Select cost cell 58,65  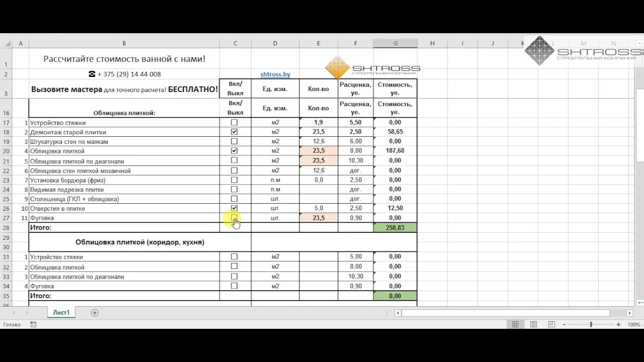pos(395,132)
